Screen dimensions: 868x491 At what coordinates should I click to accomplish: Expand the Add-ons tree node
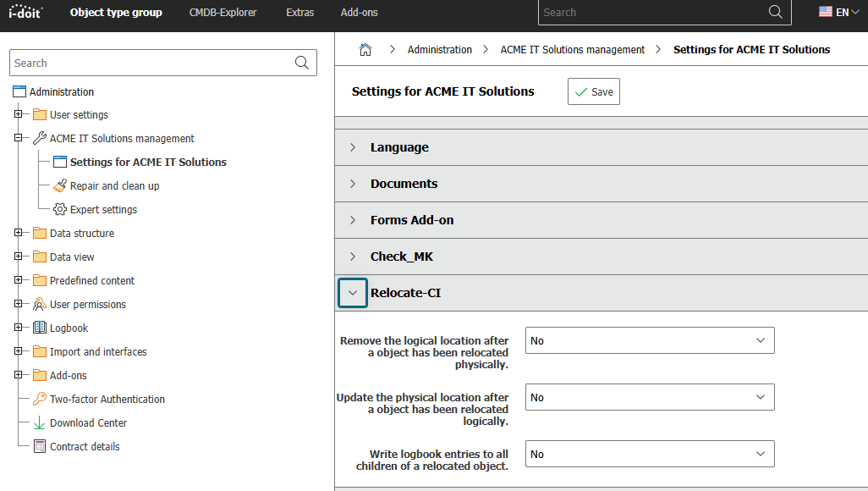coord(19,375)
